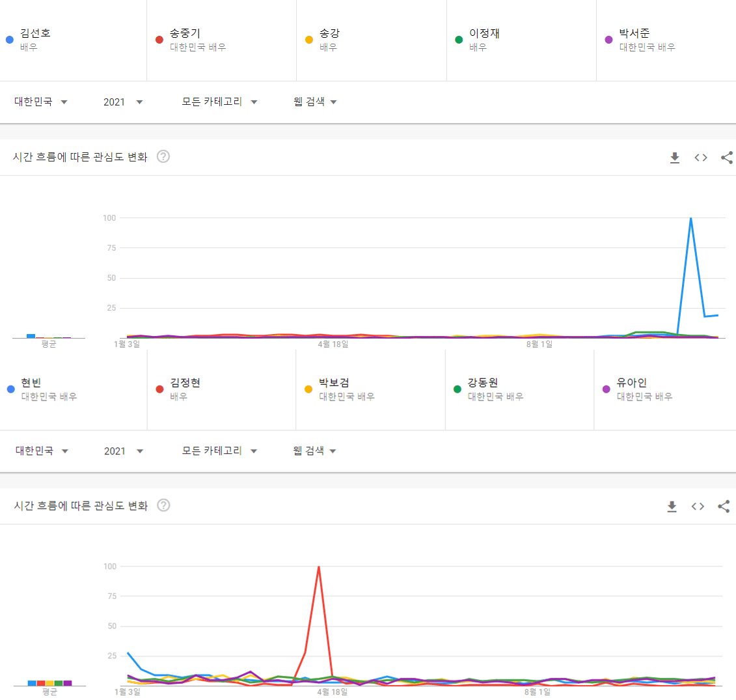Click the top chart 8월 1일 label
The width and height of the screenshot is (736, 700).
coord(539,344)
